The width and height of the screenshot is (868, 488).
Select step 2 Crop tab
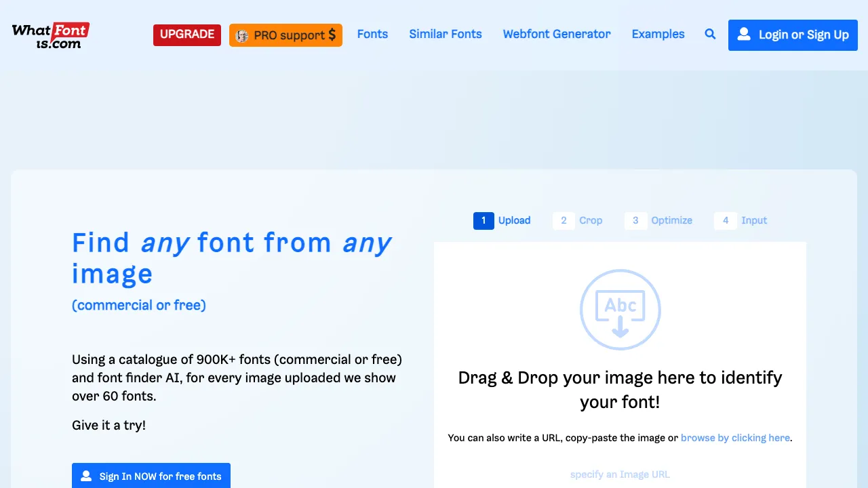coord(578,220)
